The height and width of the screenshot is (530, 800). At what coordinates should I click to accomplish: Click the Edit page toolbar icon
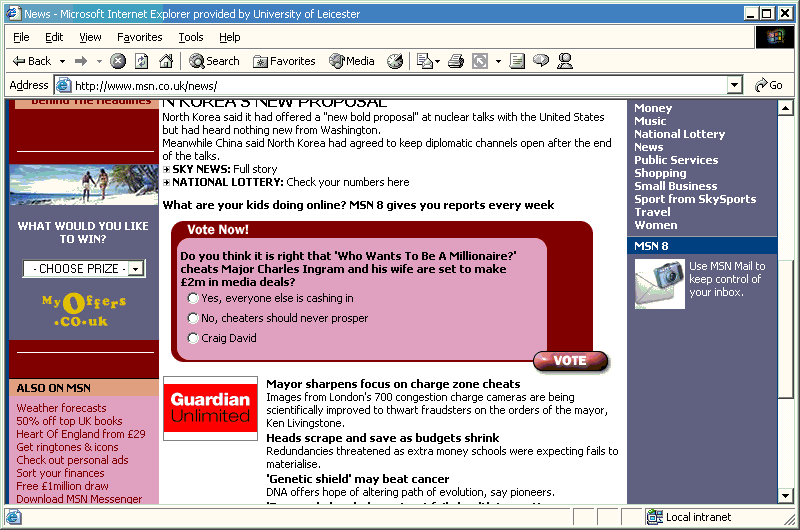(480, 61)
